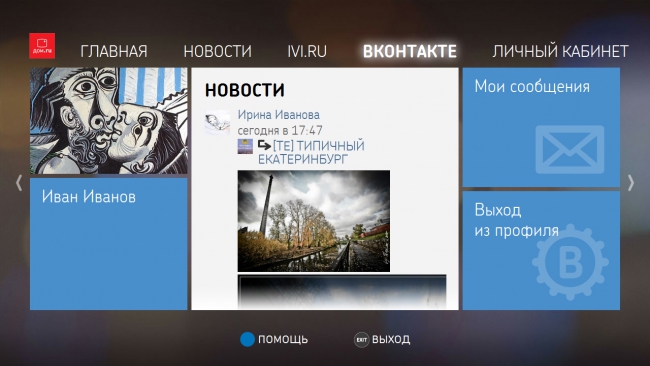Click Ирина Иванова's avatar thumbnail
Screen dimensions: 650x366
pyautogui.click(x=217, y=122)
